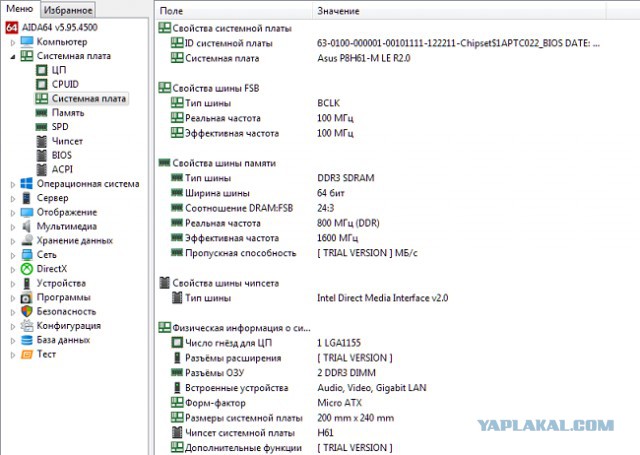Select the Память memory module icon

coord(42,113)
